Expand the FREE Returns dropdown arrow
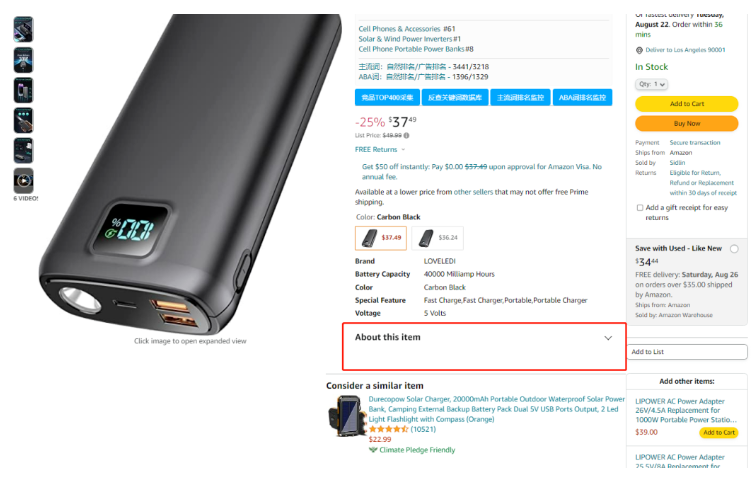 (404, 149)
